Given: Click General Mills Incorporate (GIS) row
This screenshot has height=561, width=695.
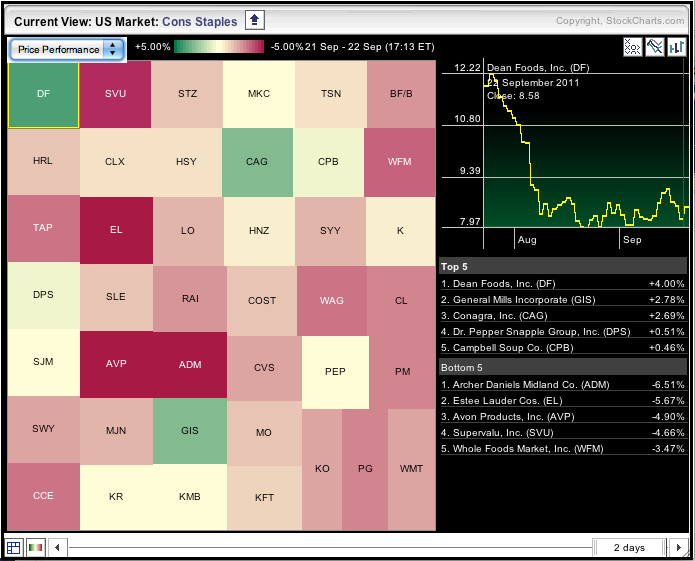Looking at the screenshot, I should click(563, 300).
